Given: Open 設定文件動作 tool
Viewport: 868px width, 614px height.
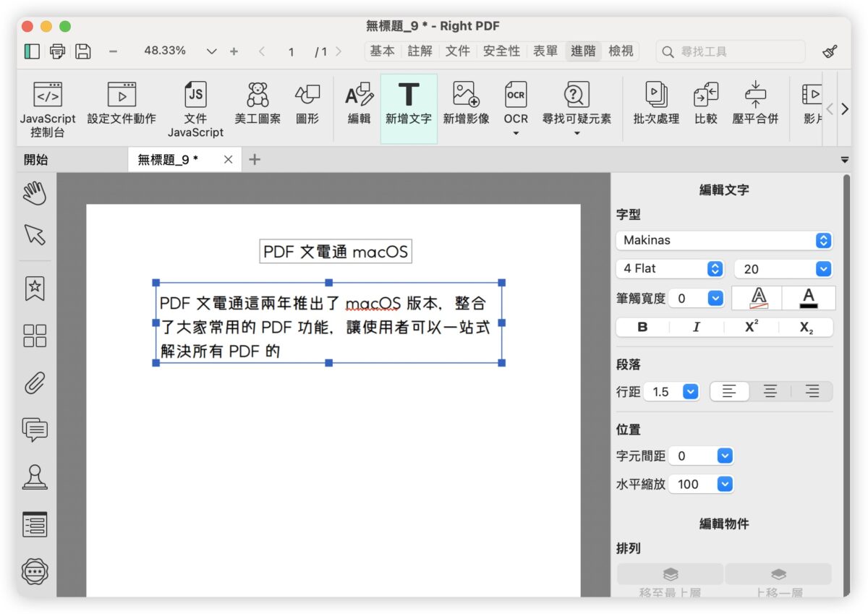Looking at the screenshot, I should [x=122, y=103].
